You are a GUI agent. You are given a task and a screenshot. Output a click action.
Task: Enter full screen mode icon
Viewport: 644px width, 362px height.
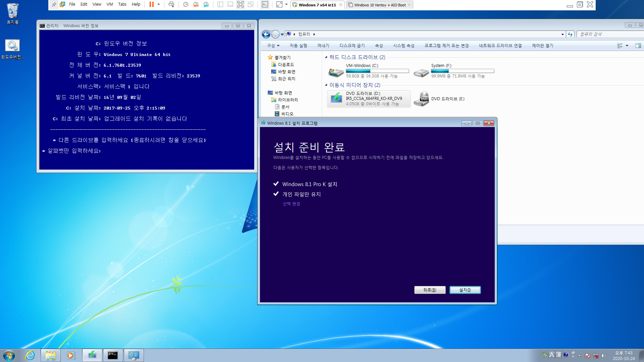(240, 4)
